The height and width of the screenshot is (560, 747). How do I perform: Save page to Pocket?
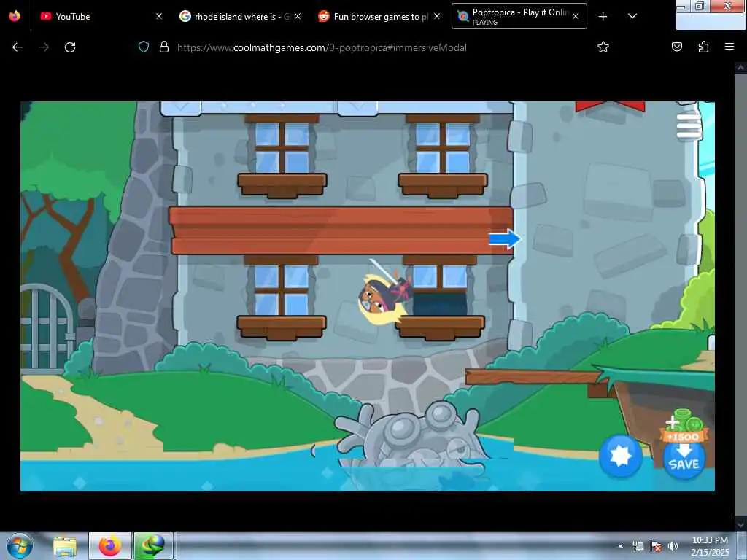click(x=677, y=47)
